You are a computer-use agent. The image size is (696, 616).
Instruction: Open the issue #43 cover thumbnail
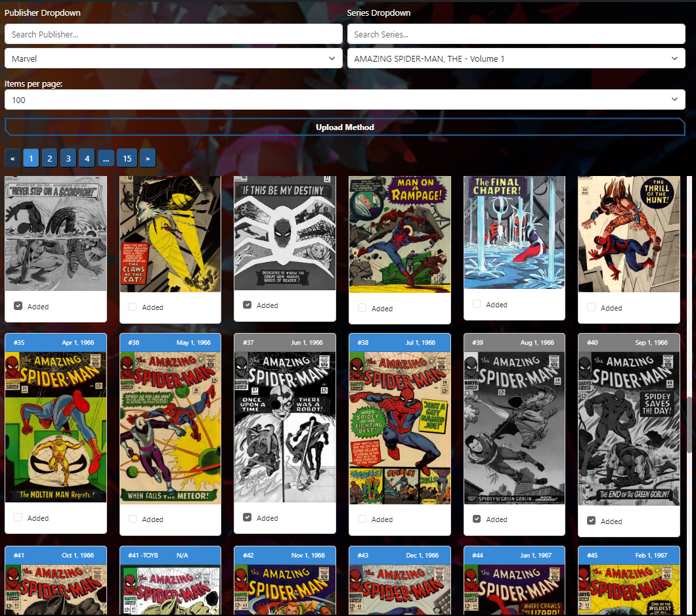coord(400,590)
